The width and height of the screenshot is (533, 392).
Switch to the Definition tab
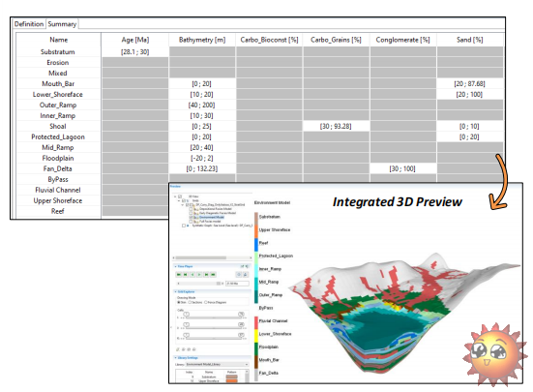coord(29,24)
